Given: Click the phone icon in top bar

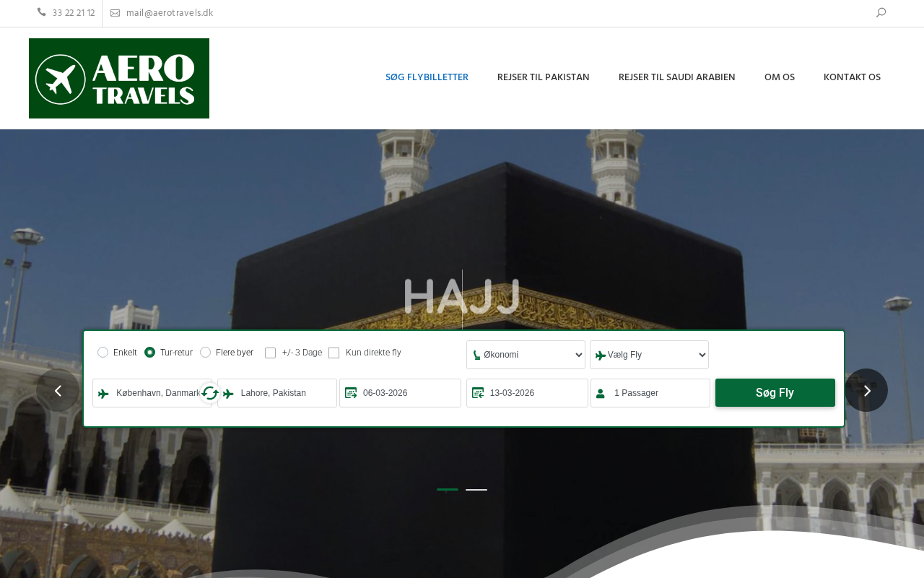Looking at the screenshot, I should pos(41,12).
